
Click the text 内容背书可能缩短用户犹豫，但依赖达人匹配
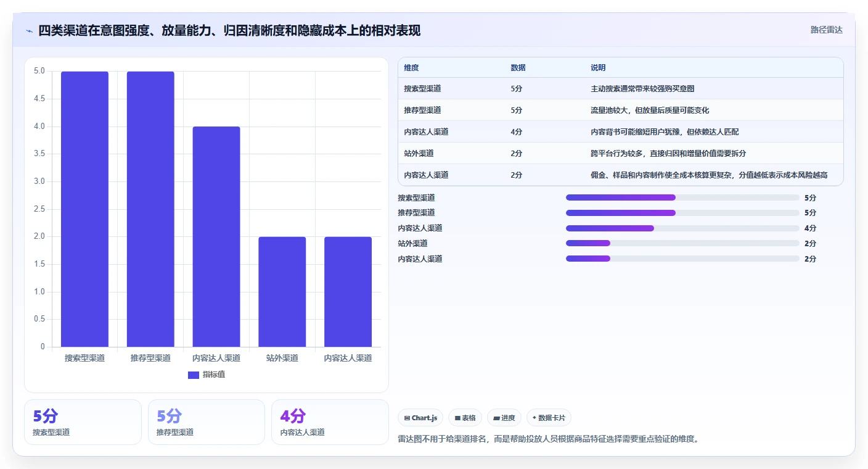[665, 132]
